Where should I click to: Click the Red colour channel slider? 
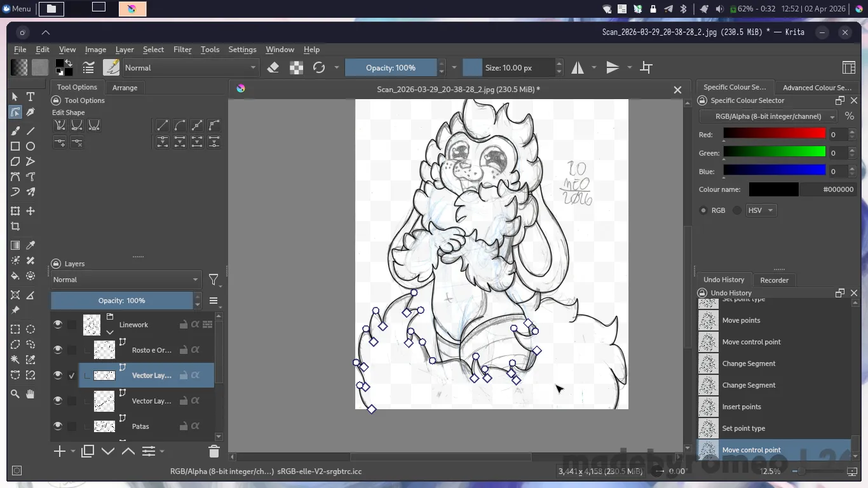click(x=774, y=134)
